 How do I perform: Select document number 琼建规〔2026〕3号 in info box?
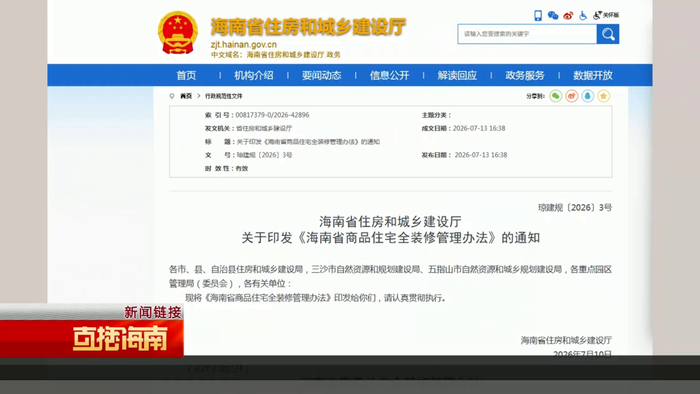tap(264, 155)
